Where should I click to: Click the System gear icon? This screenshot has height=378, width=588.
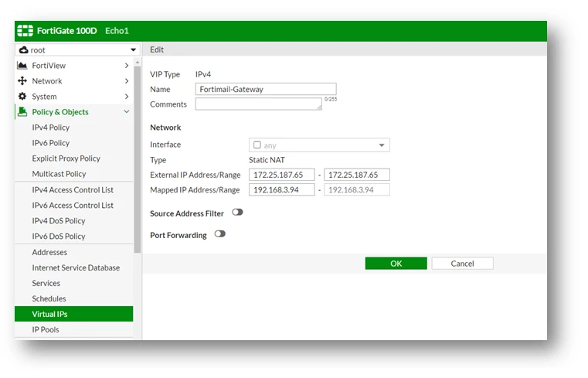[22, 97]
